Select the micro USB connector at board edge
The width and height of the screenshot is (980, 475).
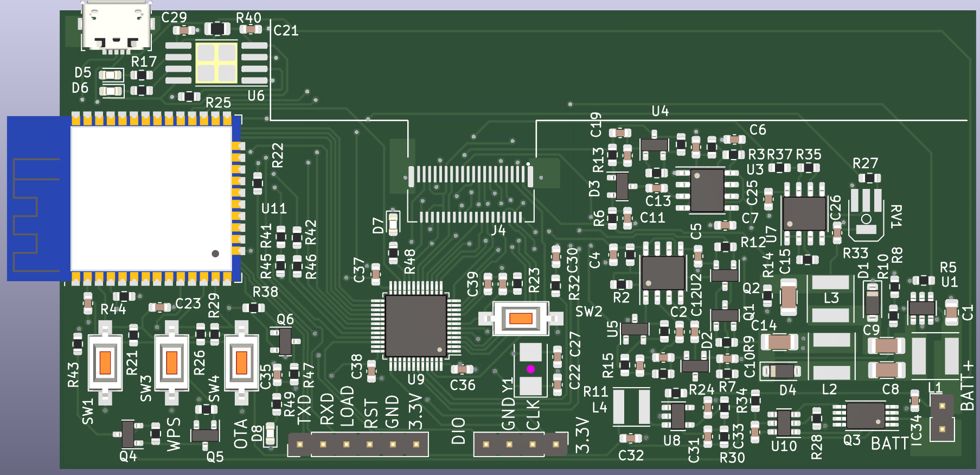pyautogui.click(x=116, y=27)
